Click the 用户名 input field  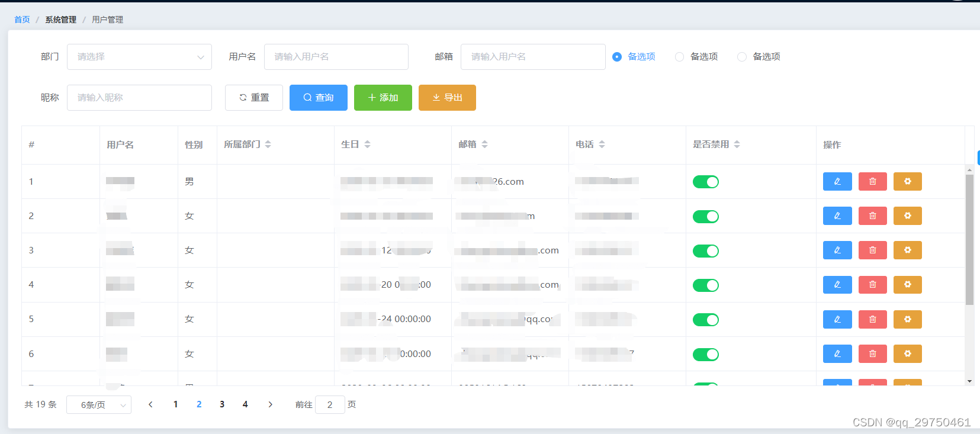tap(336, 57)
